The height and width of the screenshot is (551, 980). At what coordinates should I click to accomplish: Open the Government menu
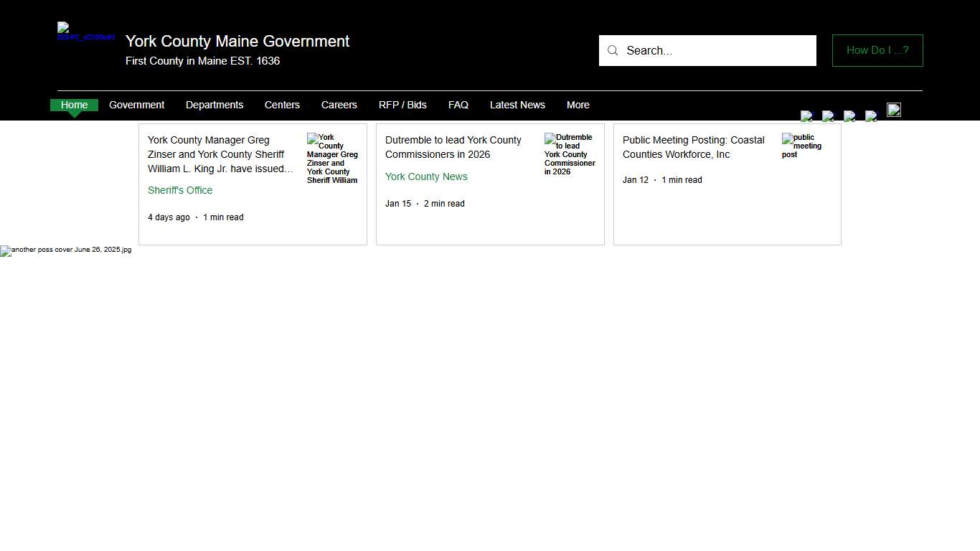click(x=136, y=105)
